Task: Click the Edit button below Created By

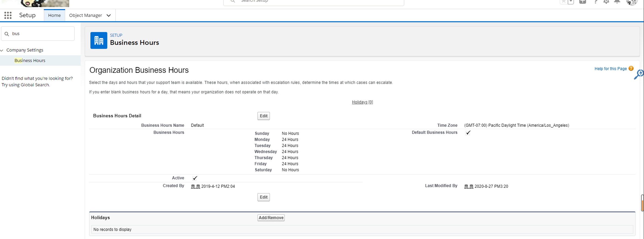Action: (263, 197)
